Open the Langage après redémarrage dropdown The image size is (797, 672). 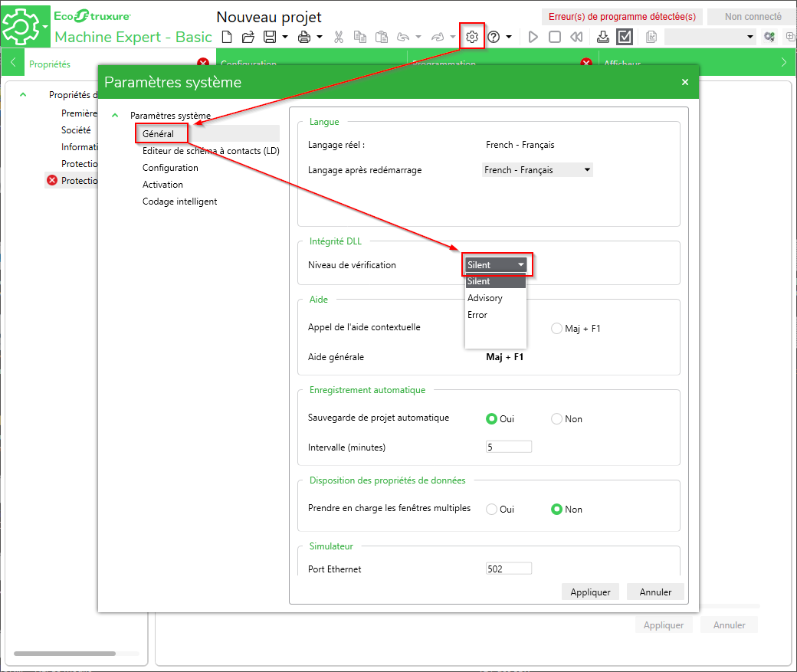(x=537, y=170)
